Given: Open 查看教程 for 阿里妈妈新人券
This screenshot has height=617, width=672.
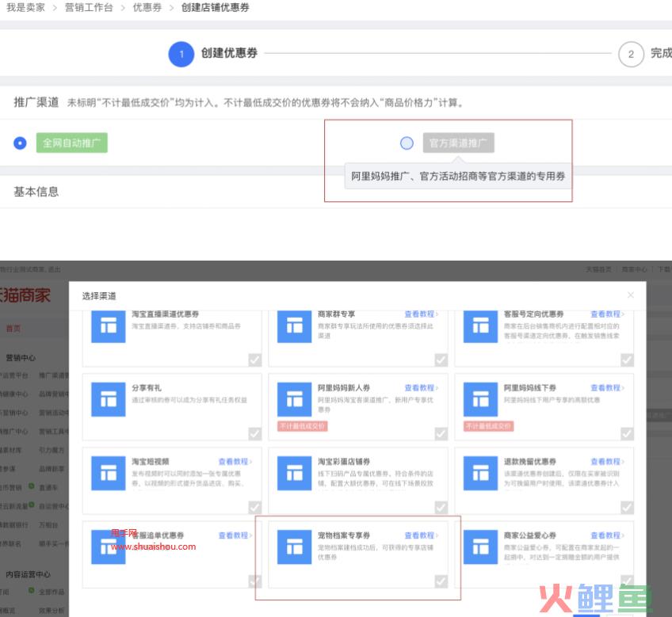Looking at the screenshot, I should tap(422, 388).
